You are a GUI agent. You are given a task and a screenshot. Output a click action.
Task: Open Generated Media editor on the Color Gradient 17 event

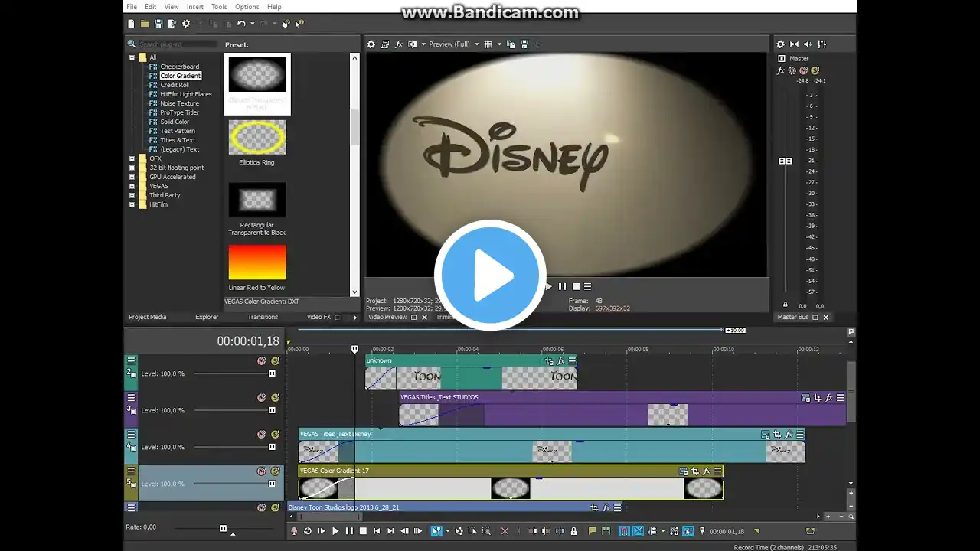tap(684, 471)
